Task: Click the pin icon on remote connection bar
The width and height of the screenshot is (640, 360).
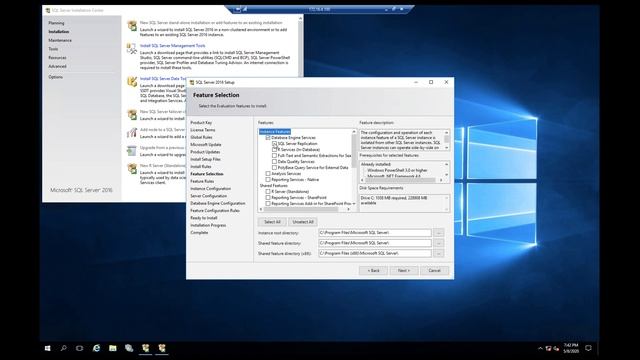Action: [x=238, y=9]
